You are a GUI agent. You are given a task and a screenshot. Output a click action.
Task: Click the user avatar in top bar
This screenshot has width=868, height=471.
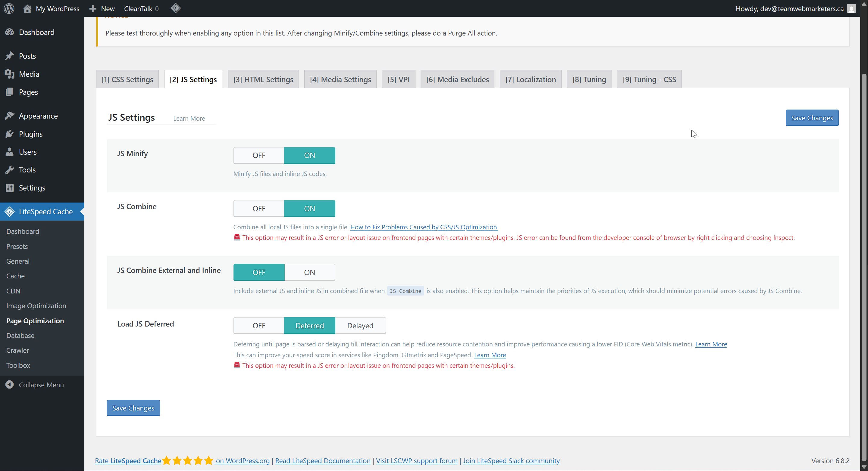[x=851, y=8]
